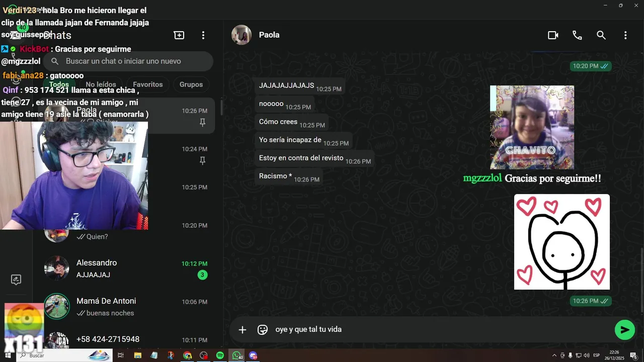Open the network icon in system tray
Image resolution: width=644 pixels, height=362 pixels.
click(x=579, y=355)
